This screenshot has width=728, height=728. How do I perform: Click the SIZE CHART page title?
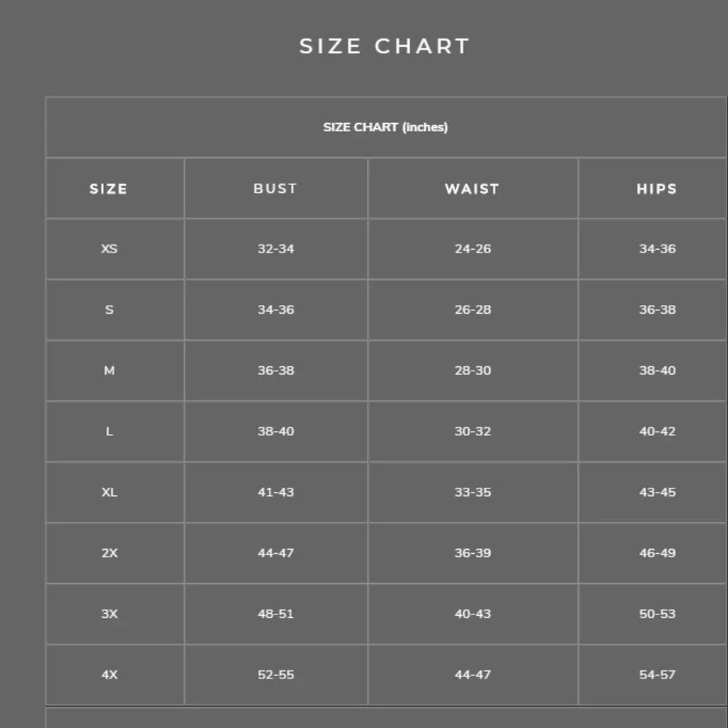pos(384,46)
